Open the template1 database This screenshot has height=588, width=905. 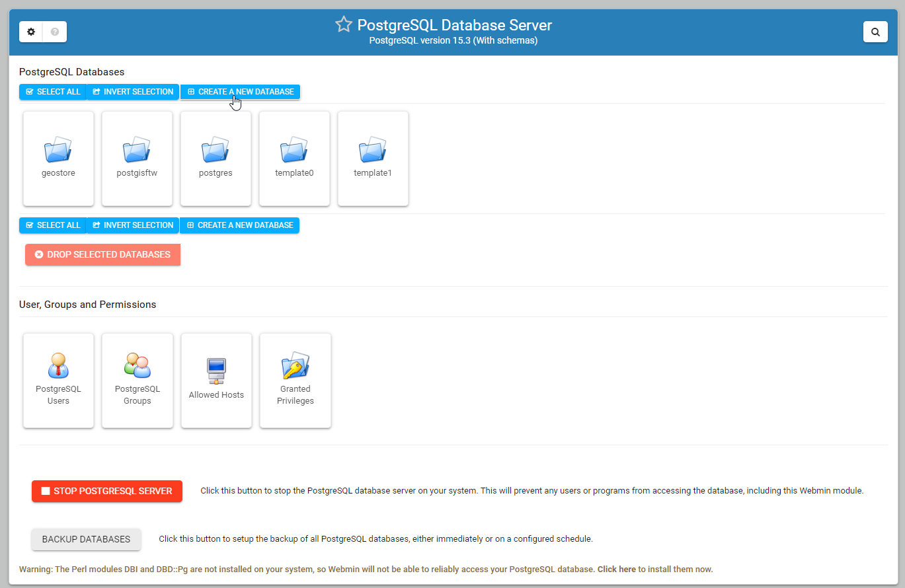pos(373,151)
